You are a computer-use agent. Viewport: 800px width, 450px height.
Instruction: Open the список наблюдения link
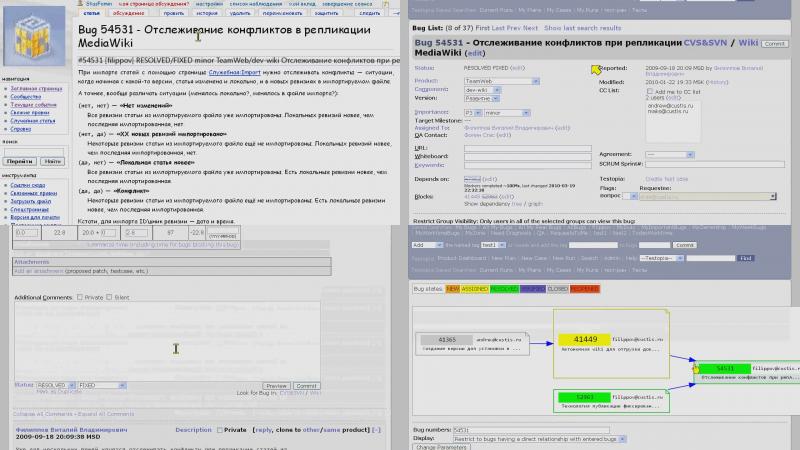tap(256, 4)
